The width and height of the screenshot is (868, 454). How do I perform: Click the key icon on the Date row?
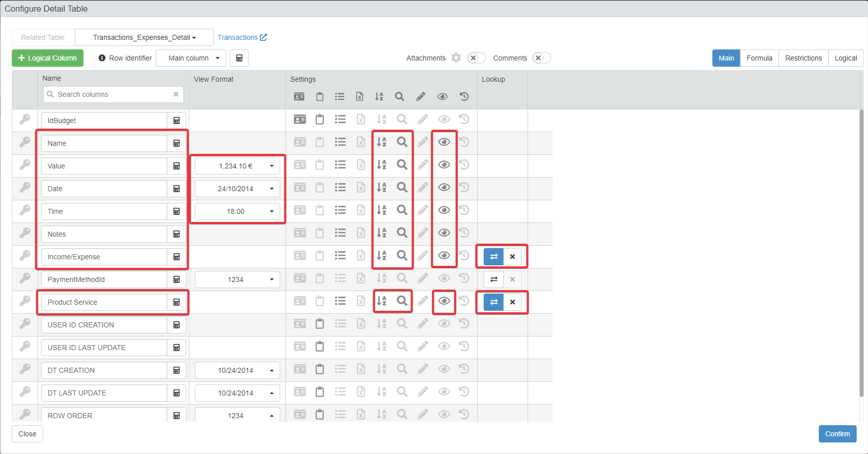(x=25, y=187)
